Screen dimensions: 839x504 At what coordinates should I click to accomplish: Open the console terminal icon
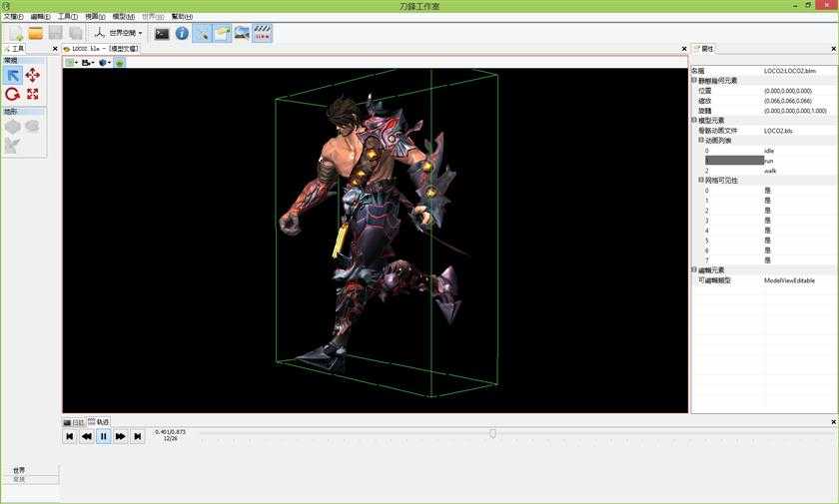[x=162, y=34]
